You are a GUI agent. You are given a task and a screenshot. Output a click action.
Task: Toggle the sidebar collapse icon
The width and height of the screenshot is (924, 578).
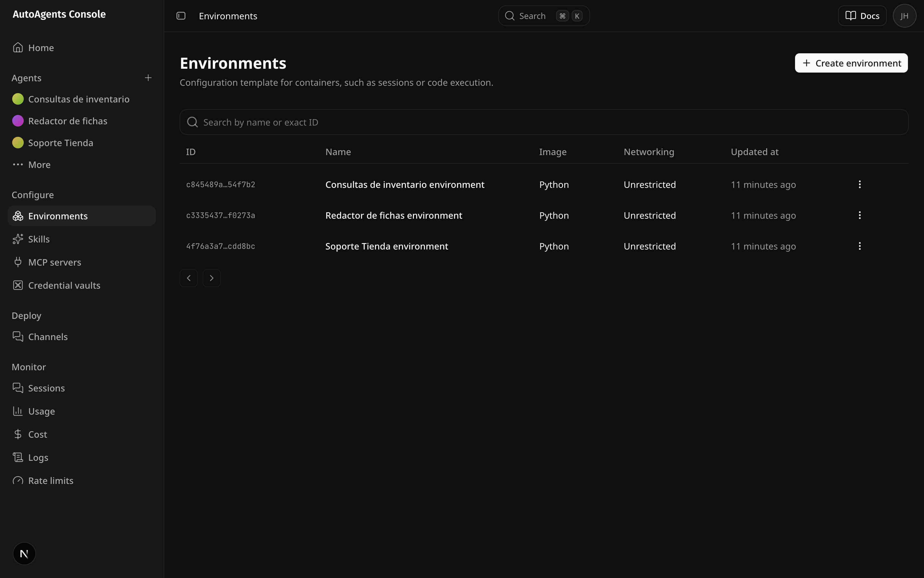181,16
